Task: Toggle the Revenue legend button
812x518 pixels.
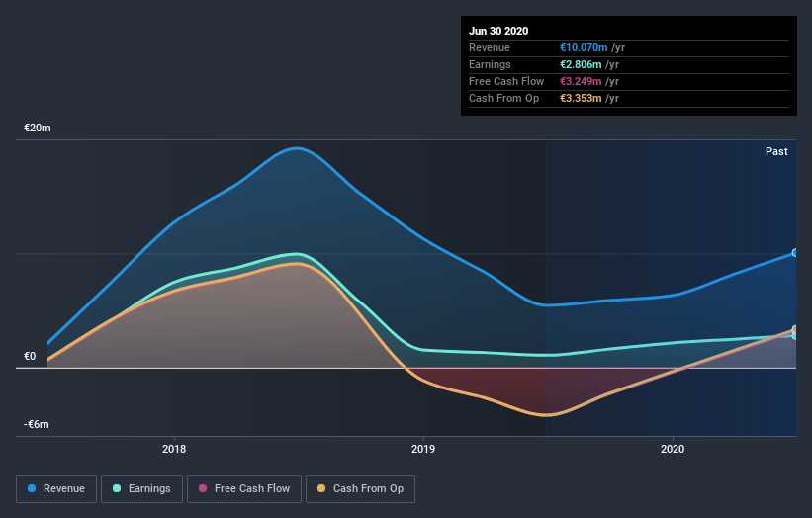Action: (x=56, y=489)
